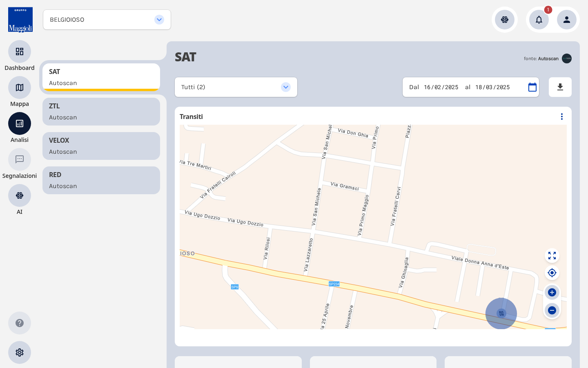Click the SP234 road label
588x368 pixels.
click(334, 284)
